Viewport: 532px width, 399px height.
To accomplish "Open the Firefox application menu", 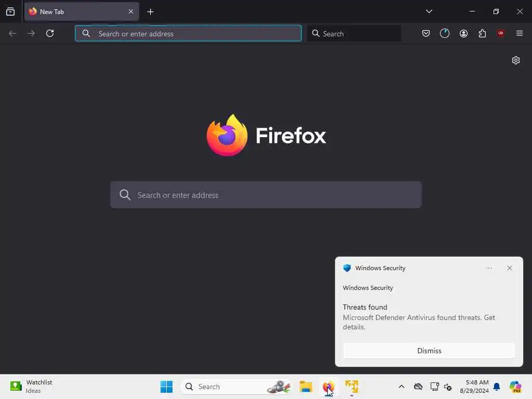I will point(519,33).
